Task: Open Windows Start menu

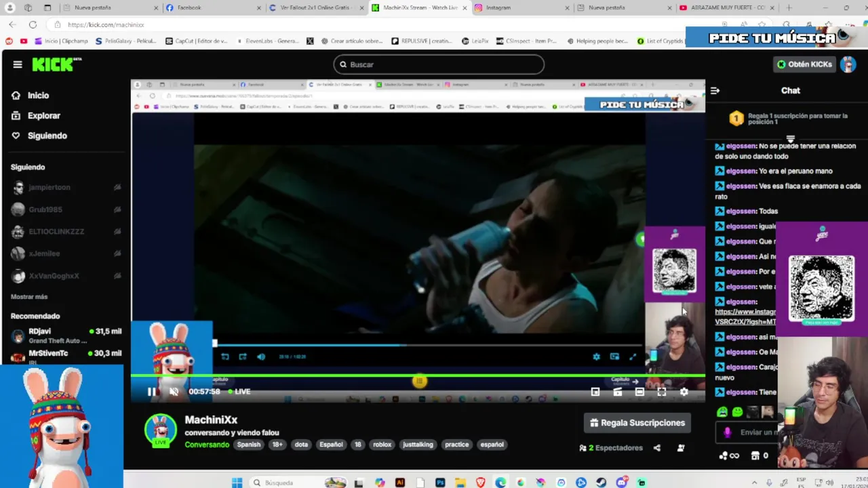Action: 237,483
